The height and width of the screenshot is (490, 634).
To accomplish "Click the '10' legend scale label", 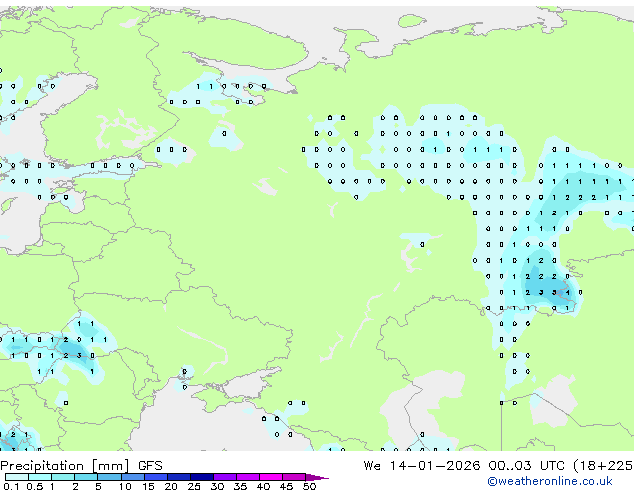I will point(125,486).
